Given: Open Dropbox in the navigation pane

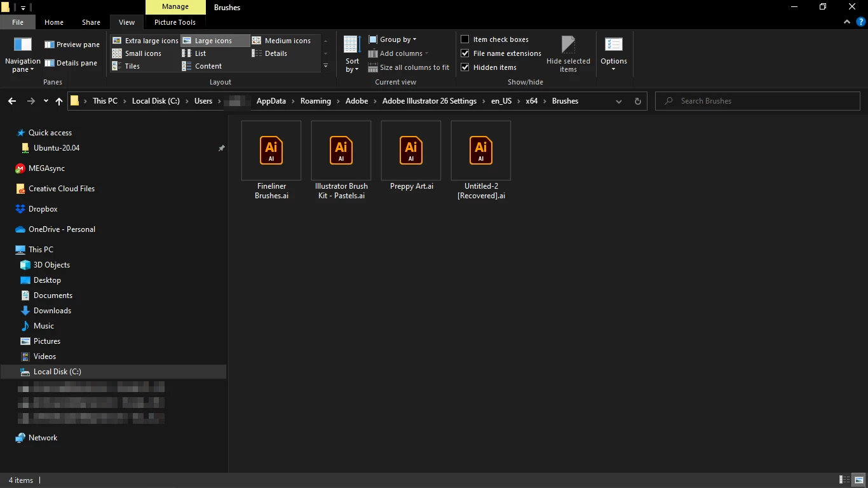Looking at the screenshot, I should click(x=43, y=209).
